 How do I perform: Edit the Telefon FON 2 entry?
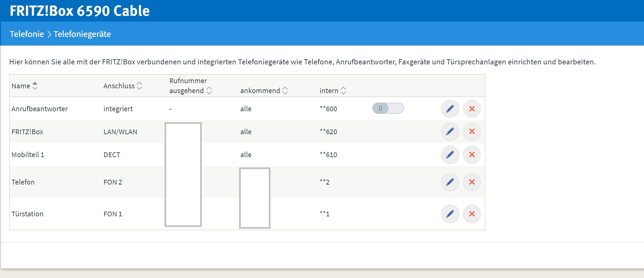(450, 182)
